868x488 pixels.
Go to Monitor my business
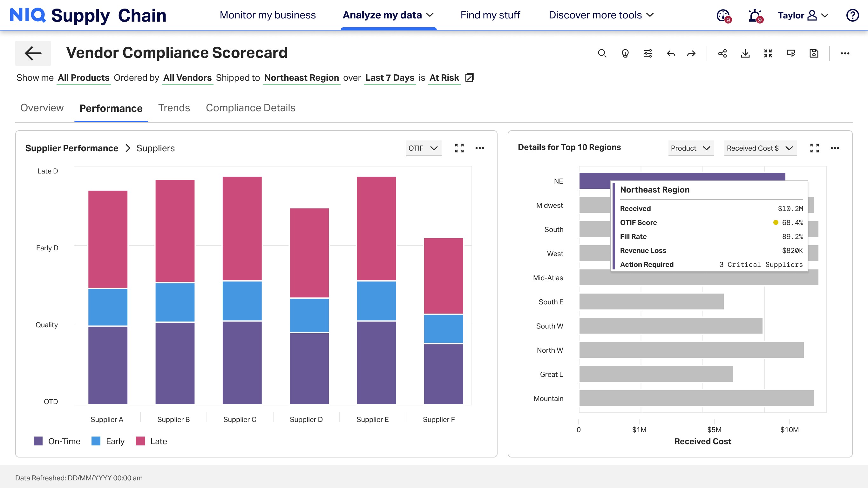pyautogui.click(x=268, y=15)
